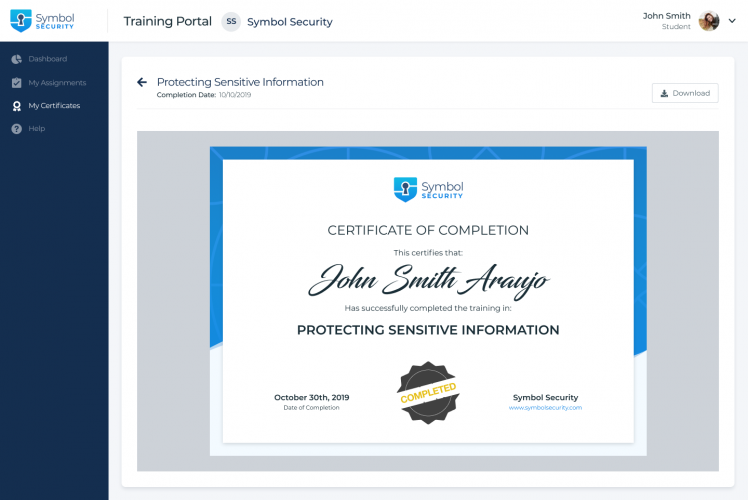This screenshot has height=500, width=748.
Task: Expand the user account dropdown chevron
Action: [732, 21]
